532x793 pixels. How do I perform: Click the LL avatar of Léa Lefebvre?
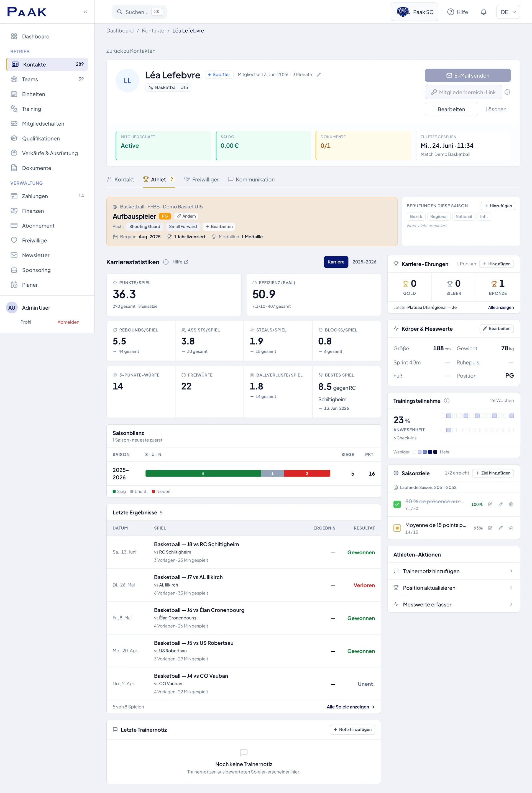[x=127, y=81]
